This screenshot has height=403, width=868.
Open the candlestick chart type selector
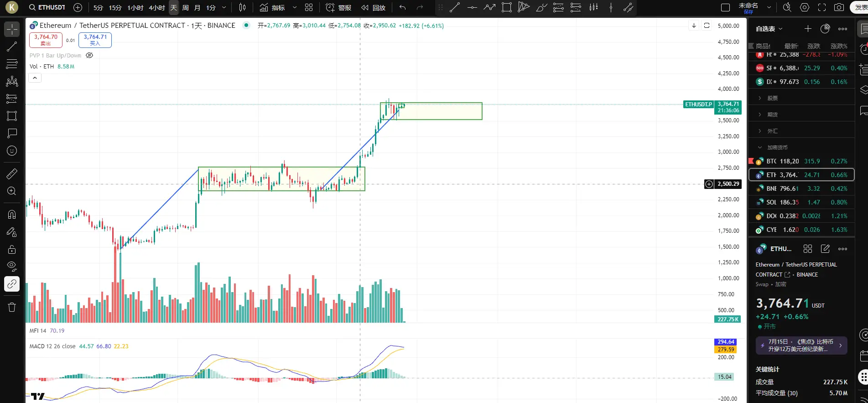coord(242,8)
